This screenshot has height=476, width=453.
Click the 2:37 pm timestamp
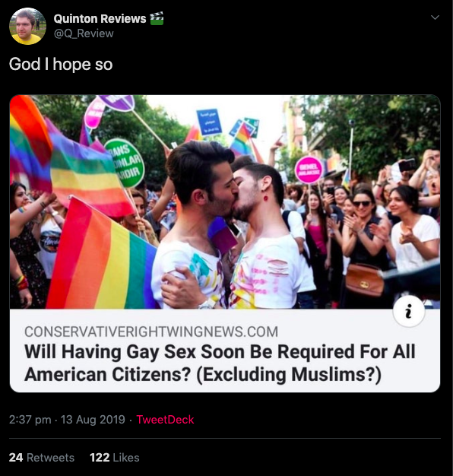[30, 420]
